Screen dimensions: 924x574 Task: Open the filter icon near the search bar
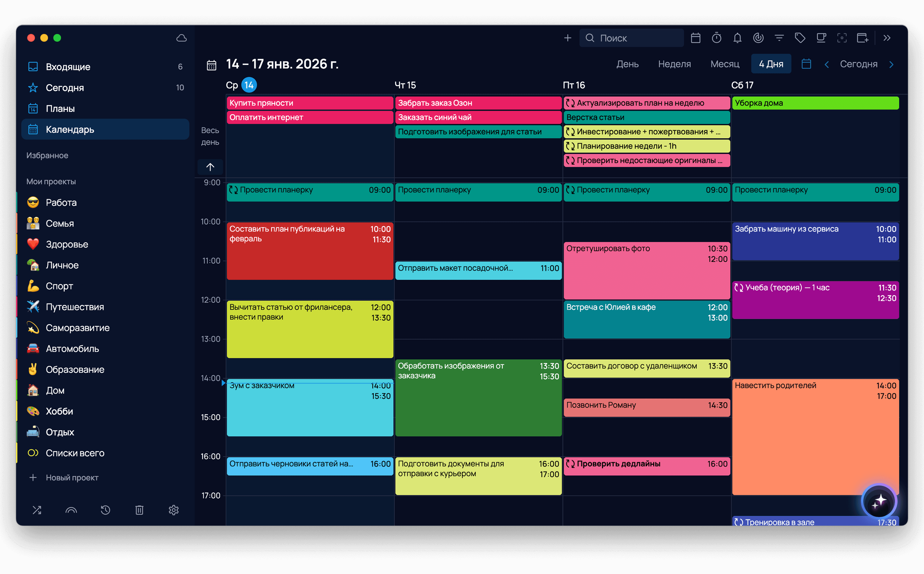pyautogui.click(x=779, y=37)
